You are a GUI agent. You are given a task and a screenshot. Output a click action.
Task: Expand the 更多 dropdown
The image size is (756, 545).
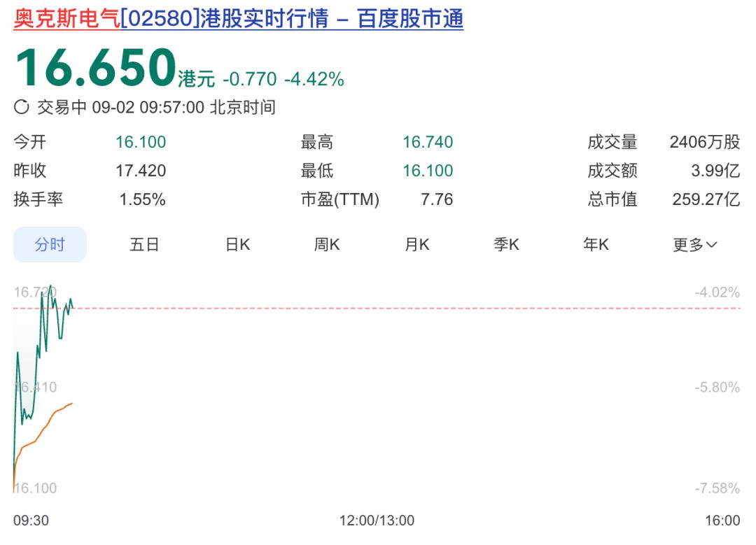click(695, 245)
